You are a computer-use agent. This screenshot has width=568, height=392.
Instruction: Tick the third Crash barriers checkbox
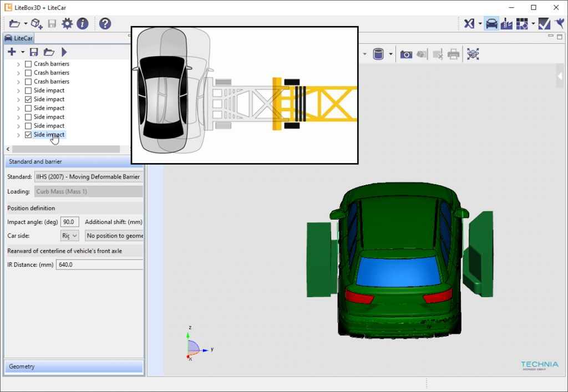point(28,82)
